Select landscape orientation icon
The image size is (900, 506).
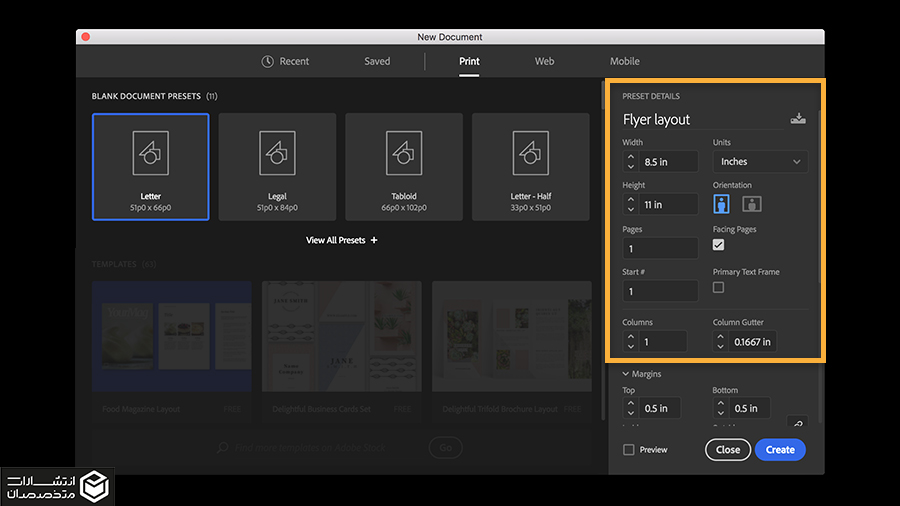752,204
